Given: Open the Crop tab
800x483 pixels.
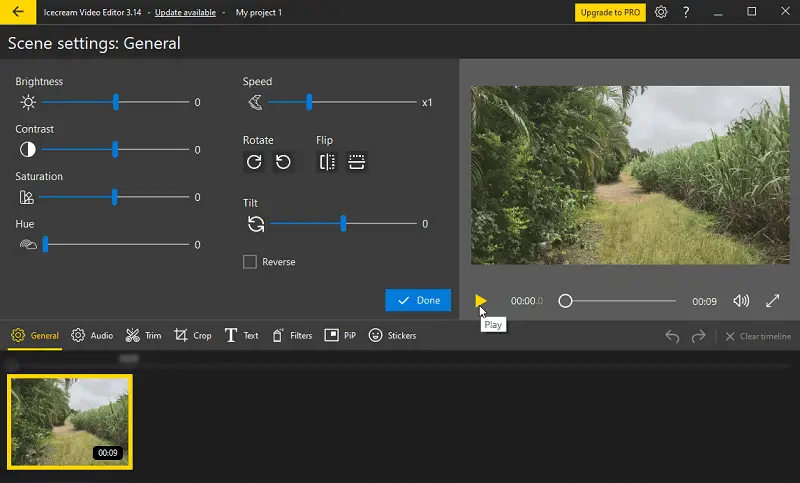Looking at the screenshot, I should tap(192, 336).
